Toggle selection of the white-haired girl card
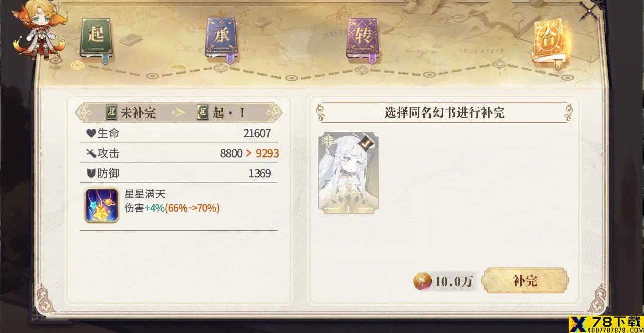Viewport: 644px width, 333px height. [349, 174]
